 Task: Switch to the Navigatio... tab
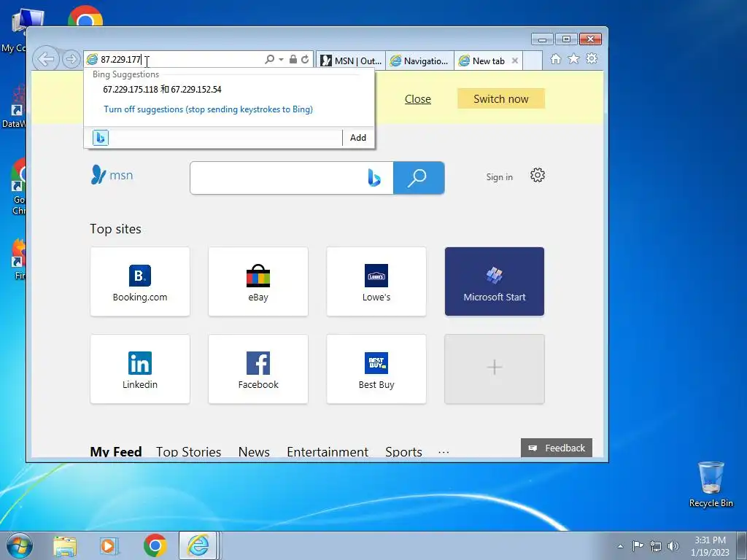click(419, 61)
